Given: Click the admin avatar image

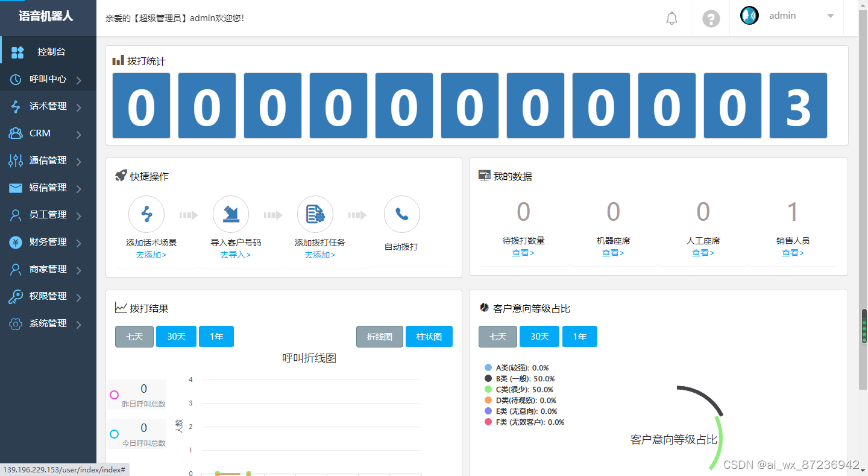Looking at the screenshot, I should point(749,16).
